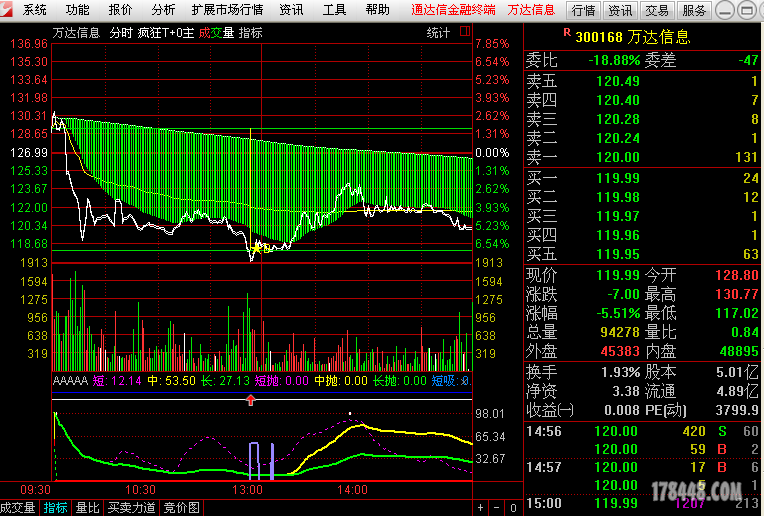Click the 14:57 trade row with 17
This screenshot has width=764, height=516.
pyautogui.click(x=642, y=468)
